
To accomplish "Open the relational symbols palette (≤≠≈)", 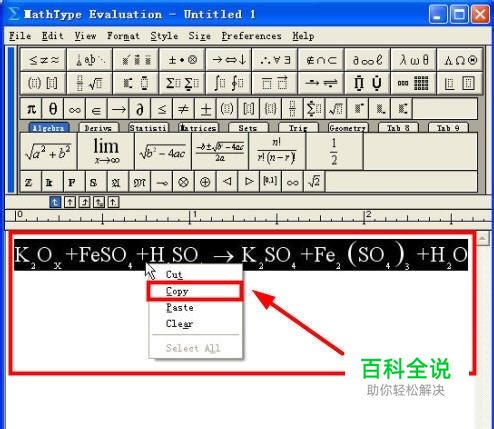I will (43, 60).
